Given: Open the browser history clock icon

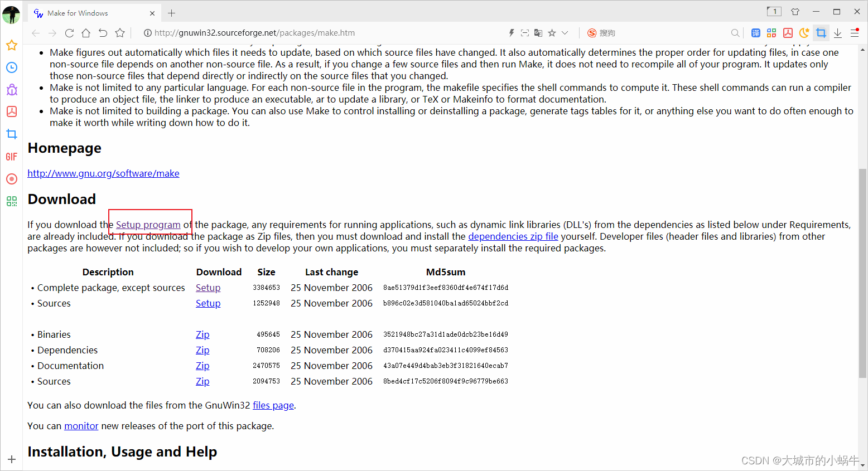Looking at the screenshot, I should [11, 67].
